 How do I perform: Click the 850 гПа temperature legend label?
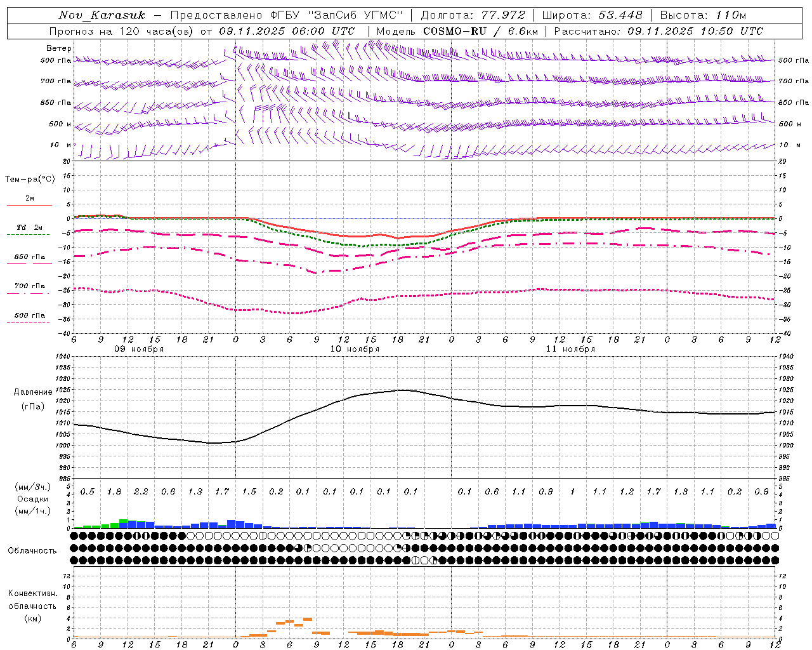(30, 257)
